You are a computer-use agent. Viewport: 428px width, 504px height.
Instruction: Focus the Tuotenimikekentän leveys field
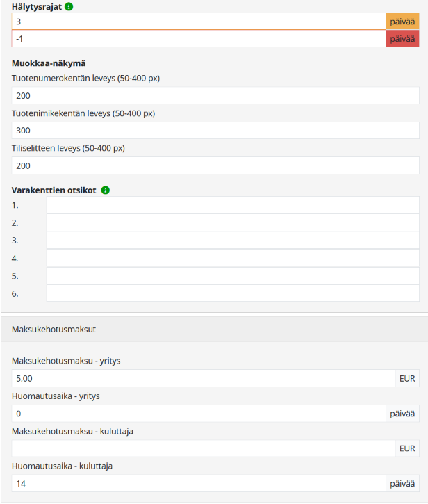pos(215,131)
